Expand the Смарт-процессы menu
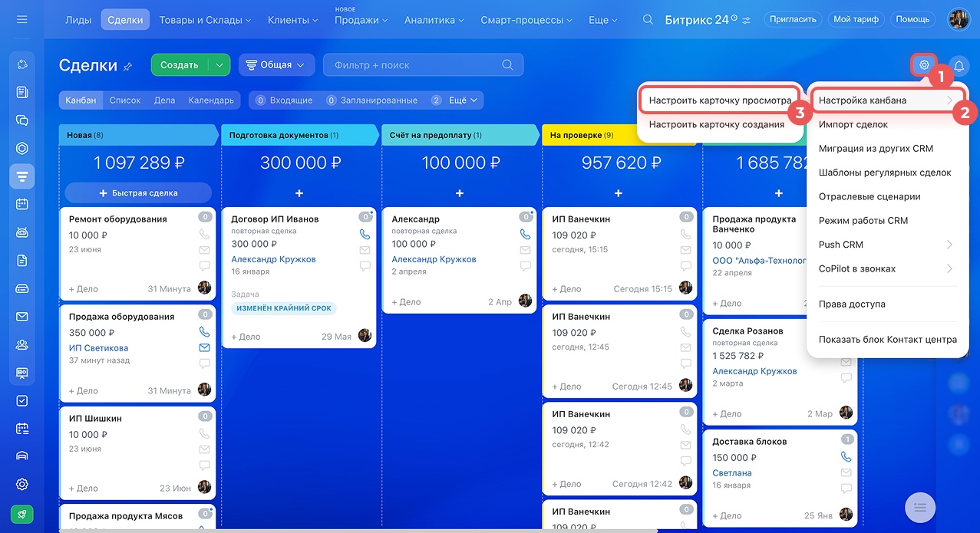The height and width of the screenshot is (533, 980). 528,20
